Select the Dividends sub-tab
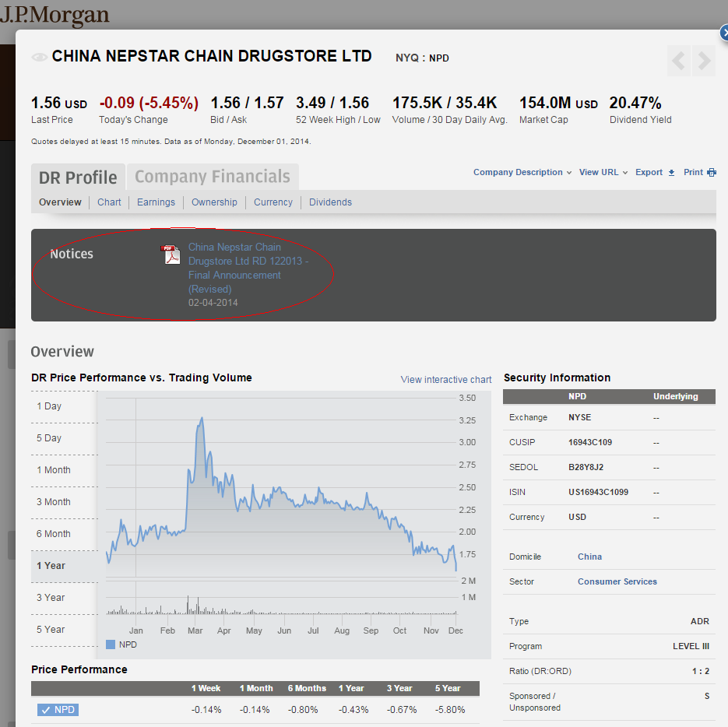This screenshot has width=728, height=727. point(330,202)
